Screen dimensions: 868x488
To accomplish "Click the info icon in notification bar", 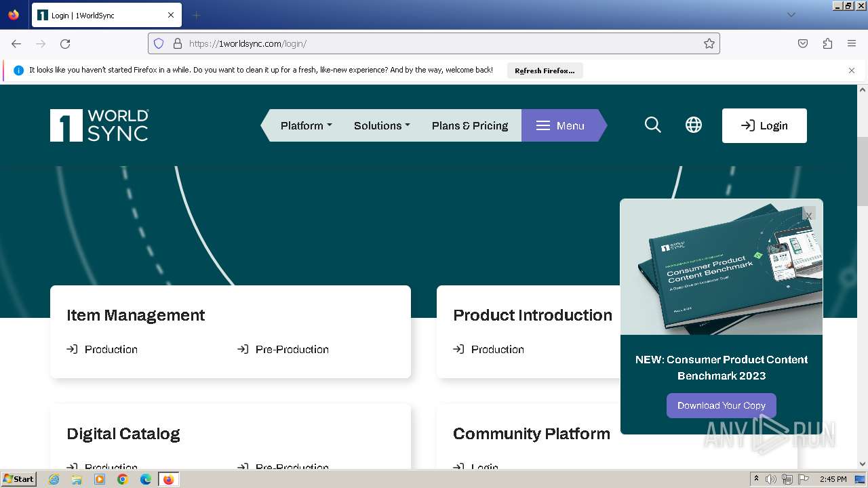I will coord(18,70).
